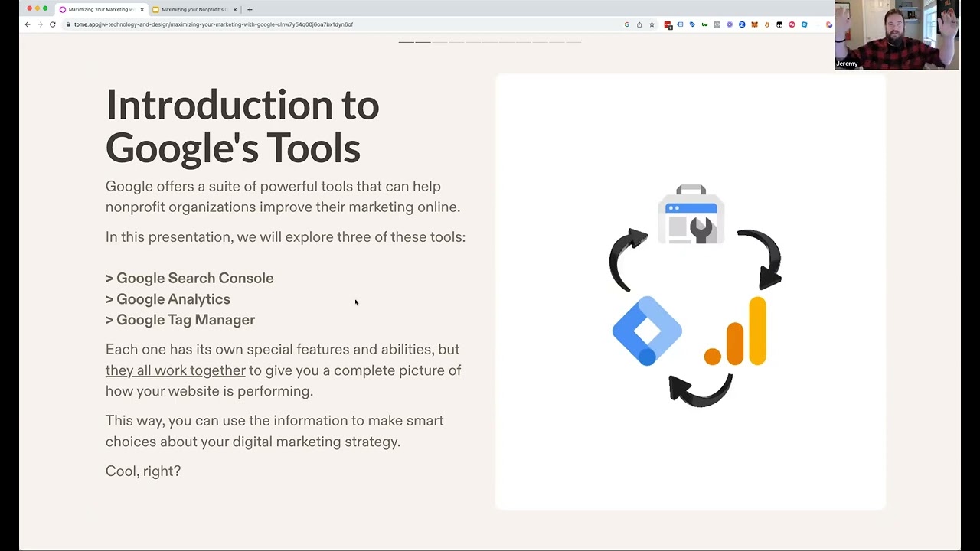Bookmark this page with the star icon

pyautogui.click(x=652, y=24)
